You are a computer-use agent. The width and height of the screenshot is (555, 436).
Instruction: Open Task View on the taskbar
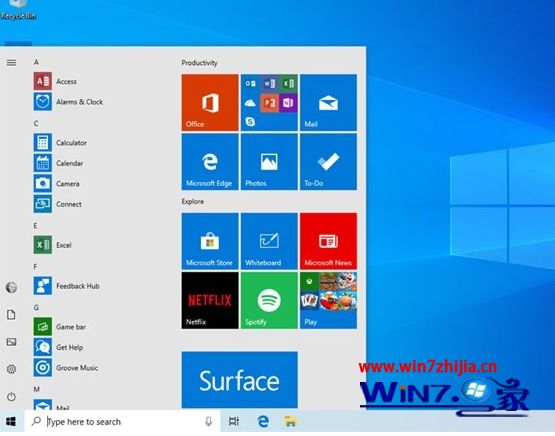[234, 421]
